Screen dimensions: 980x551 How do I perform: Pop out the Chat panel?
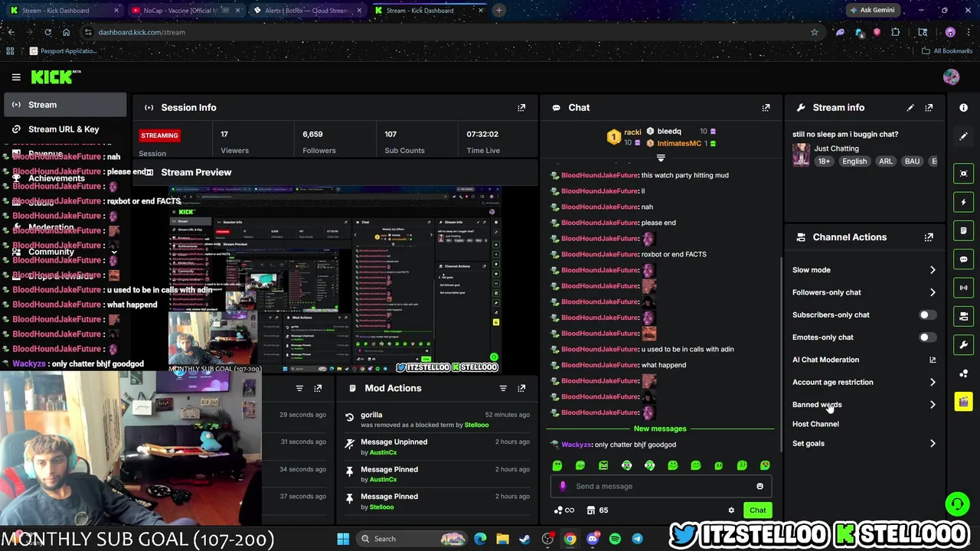pyautogui.click(x=766, y=108)
